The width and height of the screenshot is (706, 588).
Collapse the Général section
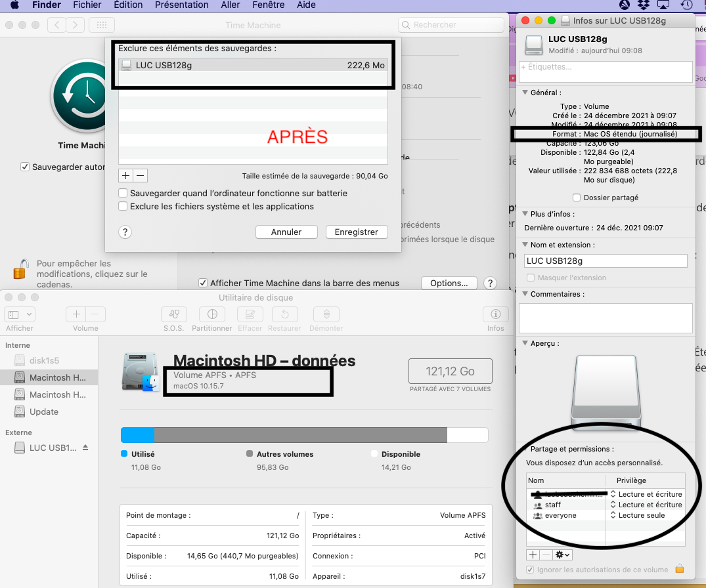525,93
